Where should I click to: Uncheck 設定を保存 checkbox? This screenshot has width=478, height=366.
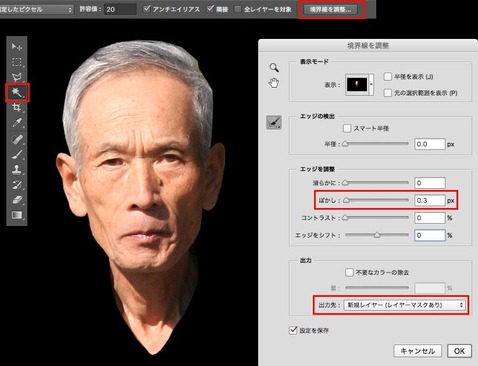[x=293, y=330]
